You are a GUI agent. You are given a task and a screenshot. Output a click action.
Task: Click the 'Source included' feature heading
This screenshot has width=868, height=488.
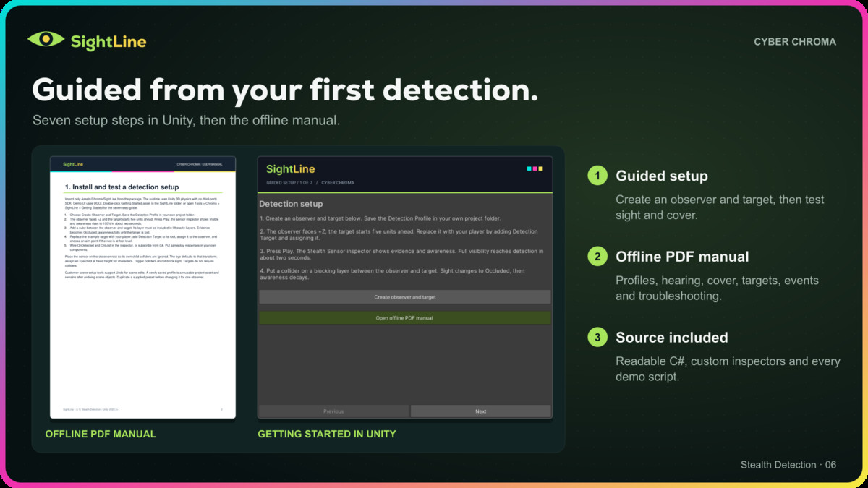(672, 338)
